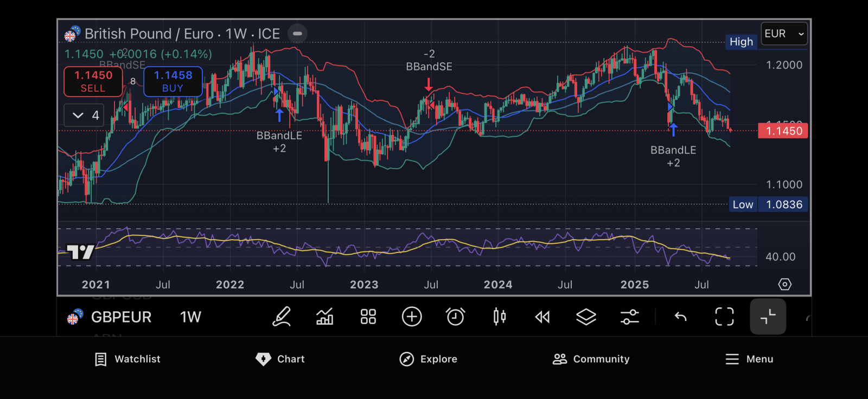
Task: Toggle fullscreen mode icon
Action: (724, 317)
